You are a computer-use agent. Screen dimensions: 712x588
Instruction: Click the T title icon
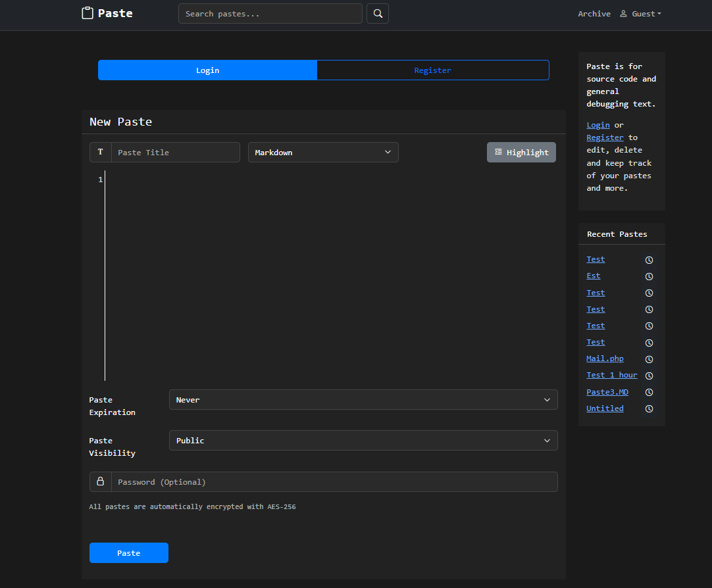pyautogui.click(x=101, y=152)
